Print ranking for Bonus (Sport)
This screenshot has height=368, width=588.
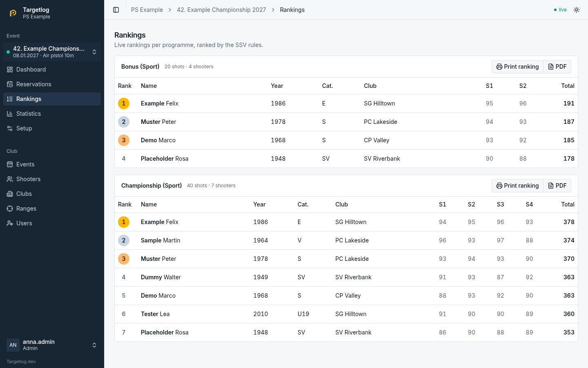click(x=517, y=67)
